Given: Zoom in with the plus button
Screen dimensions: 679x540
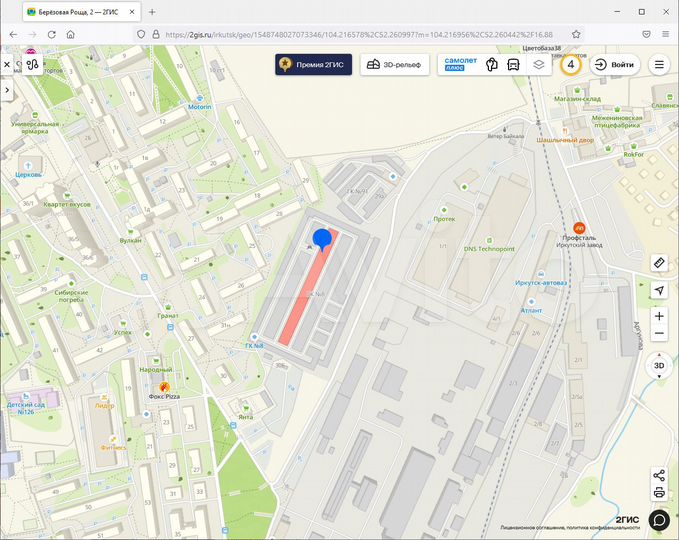Looking at the screenshot, I should pos(659,316).
